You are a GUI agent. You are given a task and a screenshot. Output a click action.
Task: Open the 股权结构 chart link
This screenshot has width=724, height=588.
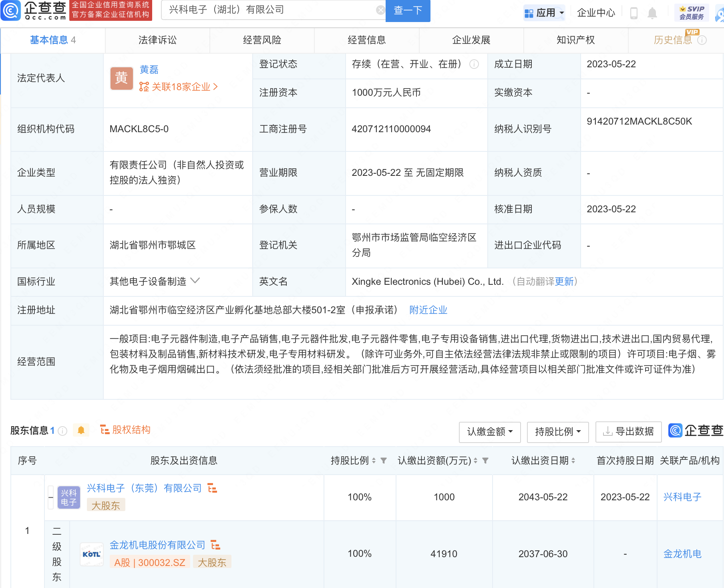[125, 430]
